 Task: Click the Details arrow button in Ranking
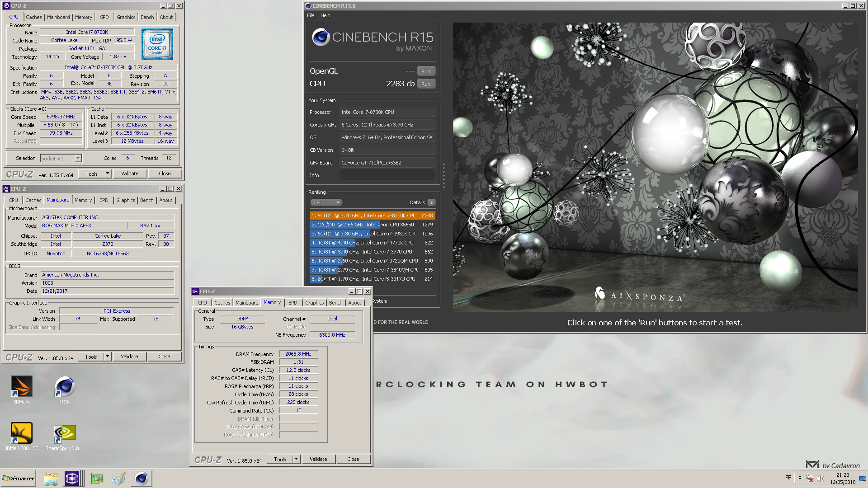pos(432,202)
